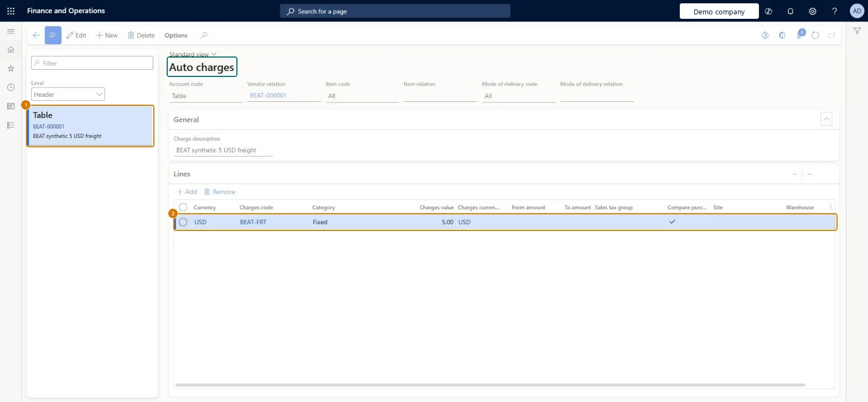
Task: Open the app launcher waffle menu
Action: 11,11
